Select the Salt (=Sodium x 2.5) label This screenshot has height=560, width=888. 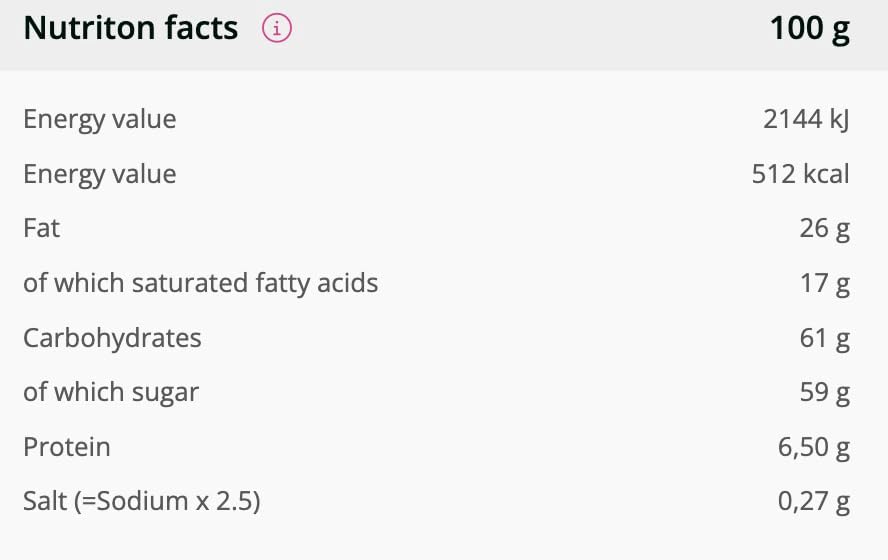[x=141, y=501]
